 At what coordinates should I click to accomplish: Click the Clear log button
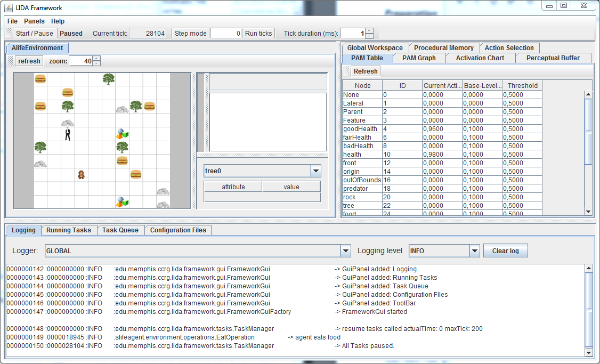tap(505, 250)
